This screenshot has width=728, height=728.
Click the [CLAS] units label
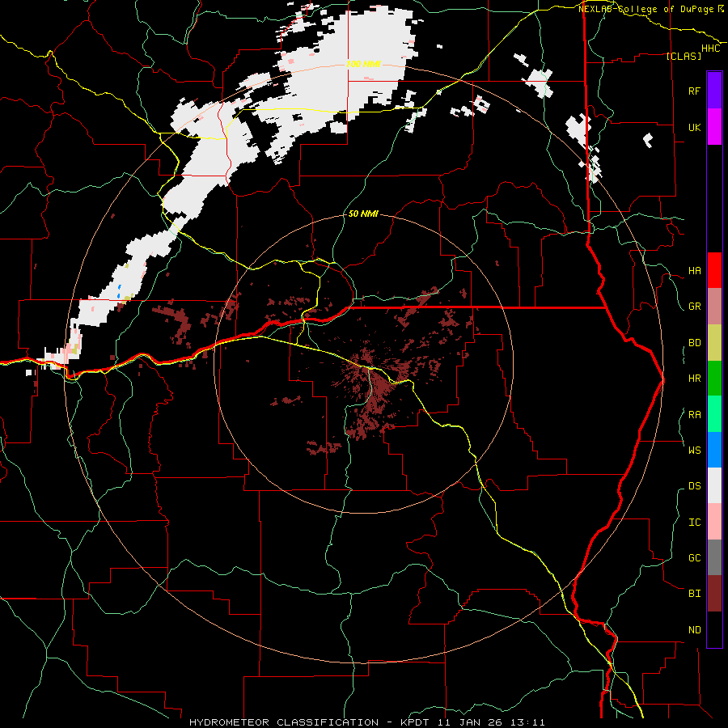click(684, 57)
